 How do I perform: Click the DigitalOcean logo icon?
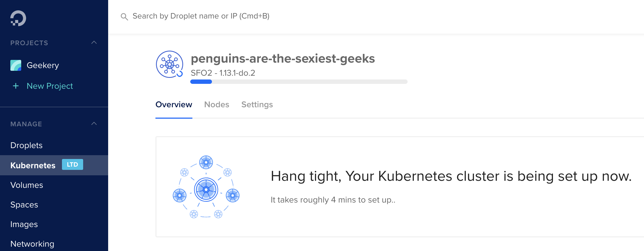click(18, 18)
